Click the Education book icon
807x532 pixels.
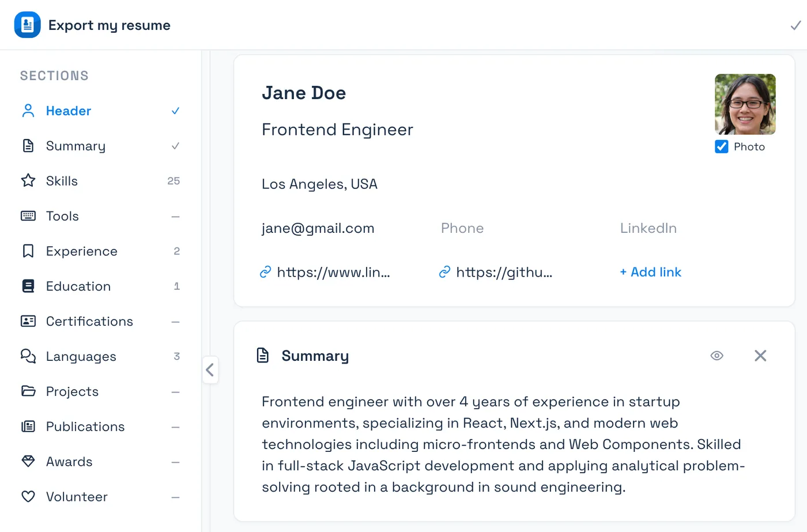[x=28, y=286]
